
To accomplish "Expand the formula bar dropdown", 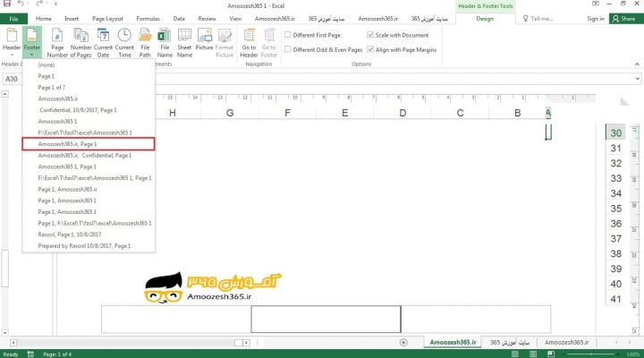I will click(637, 79).
